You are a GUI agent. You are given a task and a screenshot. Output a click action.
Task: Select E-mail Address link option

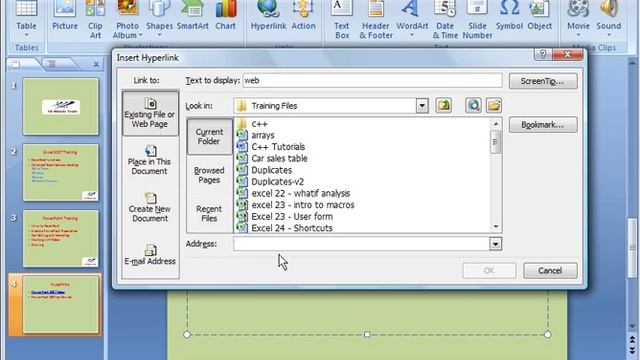(x=150, y=255)
